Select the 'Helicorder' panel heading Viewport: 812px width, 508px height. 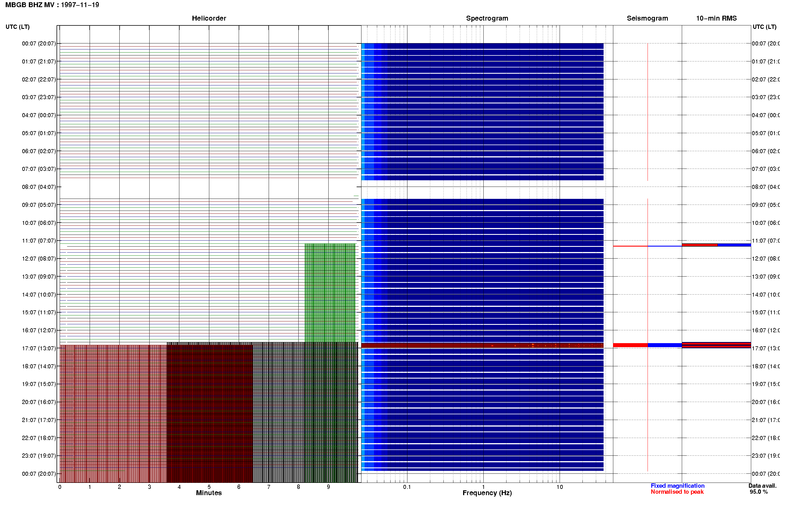209,18
